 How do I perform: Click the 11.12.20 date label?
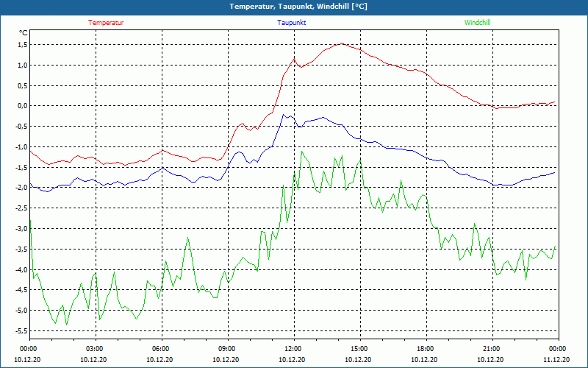pyautogui.click(x=556, y=359)
